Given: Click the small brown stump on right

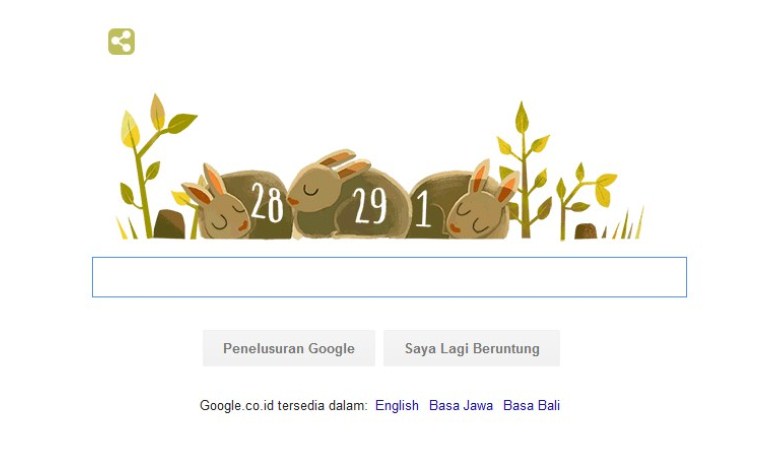Looking at the screenshot, I should coord(585,231).
